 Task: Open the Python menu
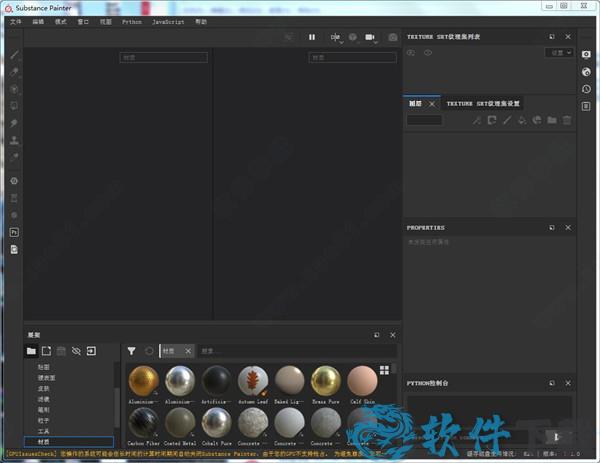[x=132, y=22]
